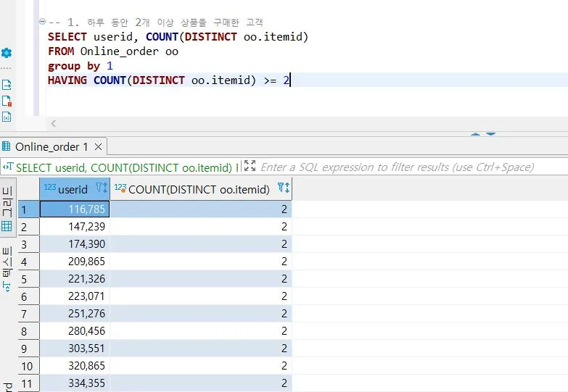Close the Online_order 1 result tab
The width and height of the screenshot is (568, 392).
[x=98, y=146]
